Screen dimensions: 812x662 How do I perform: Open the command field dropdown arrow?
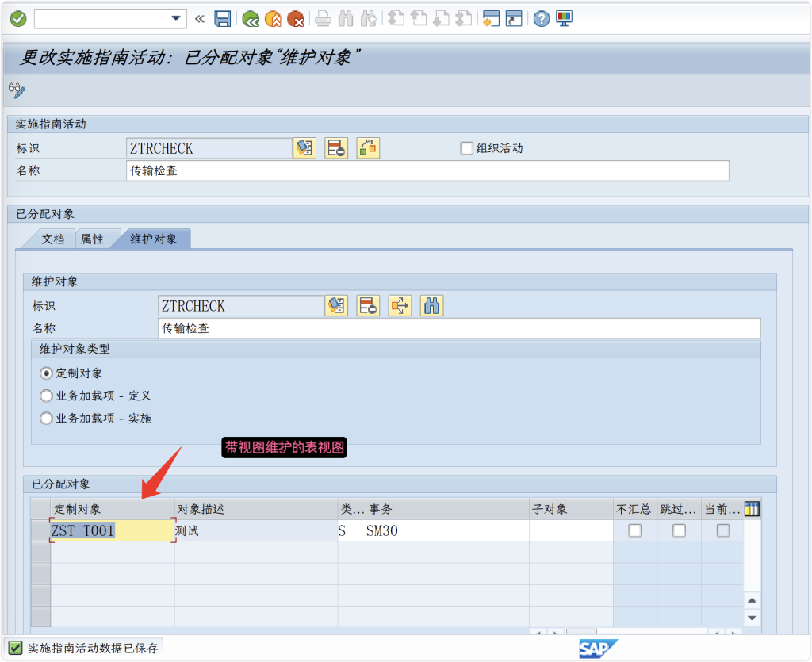pos(176,18)
